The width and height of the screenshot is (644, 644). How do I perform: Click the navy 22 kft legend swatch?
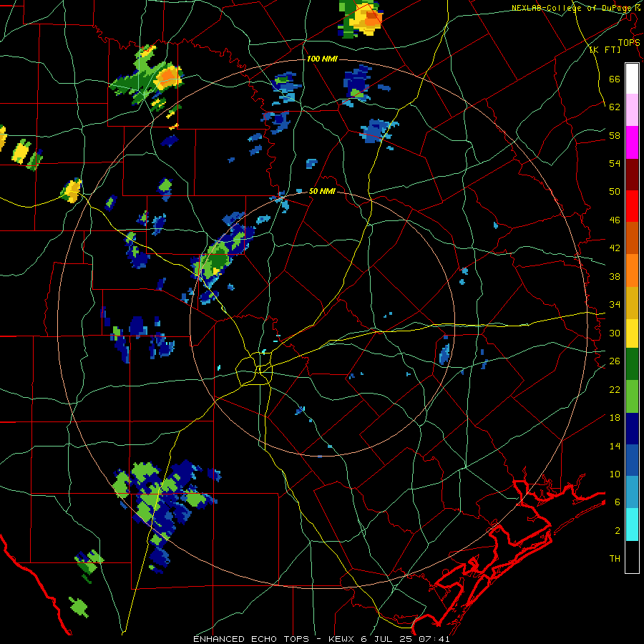(632, 429)
